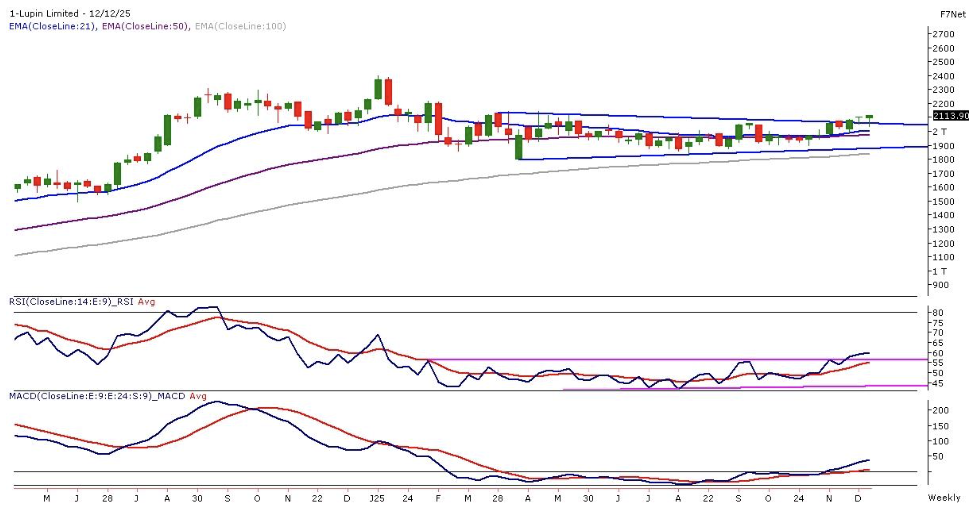Image resolution: width=980 pixels, height=518 pixels.
Task: Click the J25 marker on time axis
Action: pos(376,497)
